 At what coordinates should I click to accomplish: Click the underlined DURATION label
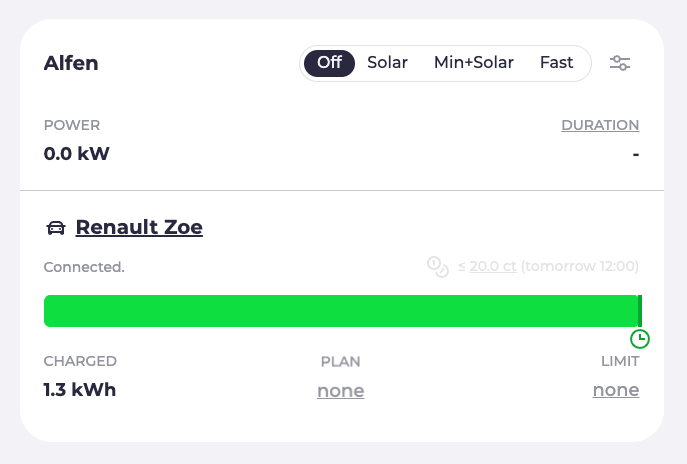tap(600, 125)
